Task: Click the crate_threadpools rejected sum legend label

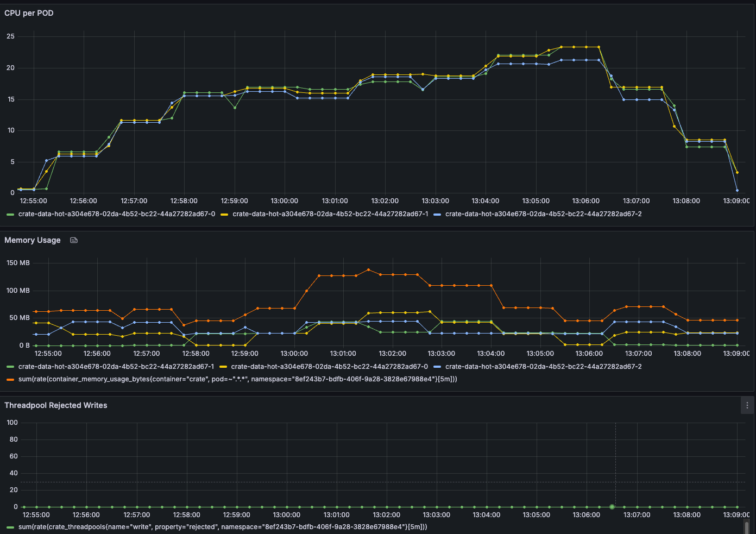Action: 223,527
